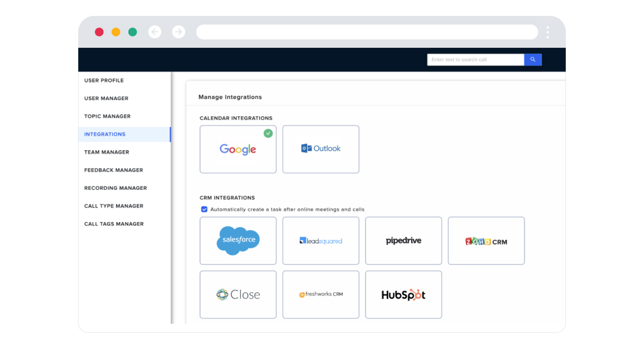
Task: Open the Zoho CRM integration
Action: [486, 241]
